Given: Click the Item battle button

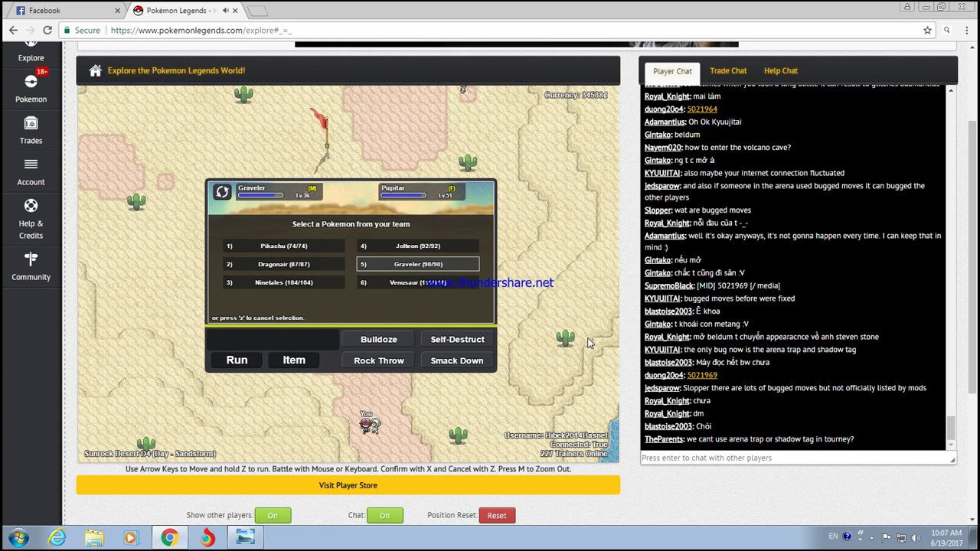Looking at the screenshot, I should pyautogui.click(x=294, y=360).
